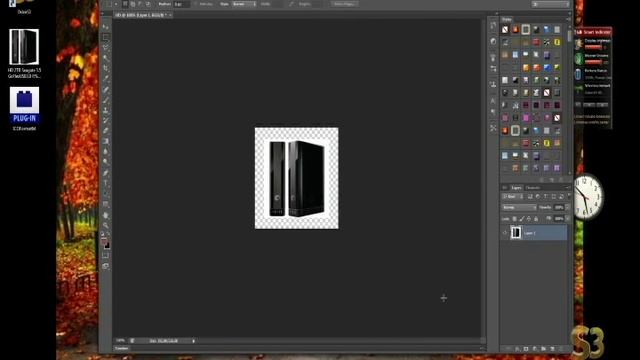Click the background color swatch
Screen dimensions: 640x360
[107, 246]
